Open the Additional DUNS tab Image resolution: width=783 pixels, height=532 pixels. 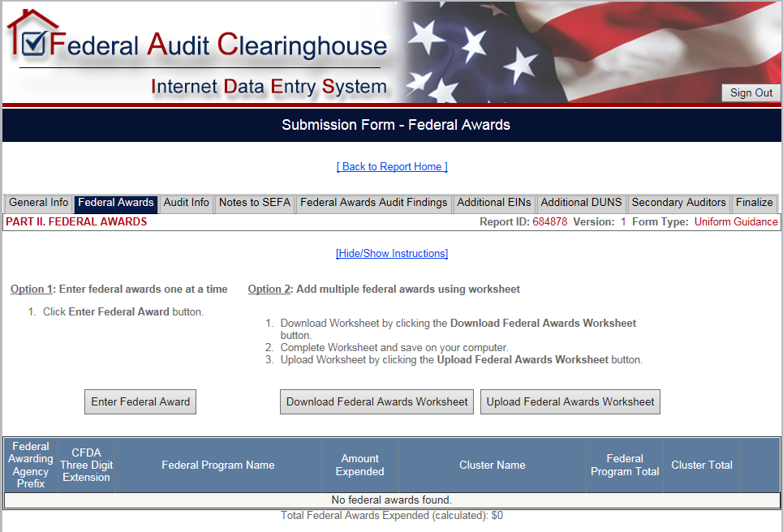tap(581, 203)
